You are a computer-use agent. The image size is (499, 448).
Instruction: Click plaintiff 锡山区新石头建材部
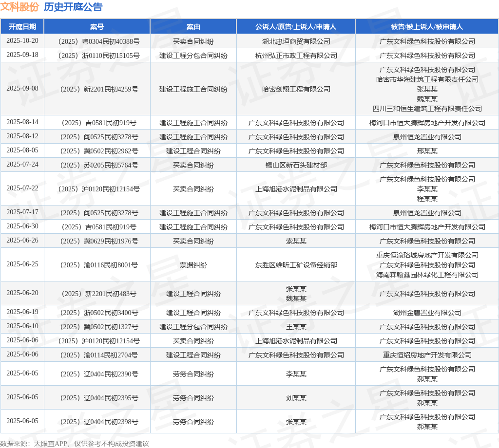(296, 166)
